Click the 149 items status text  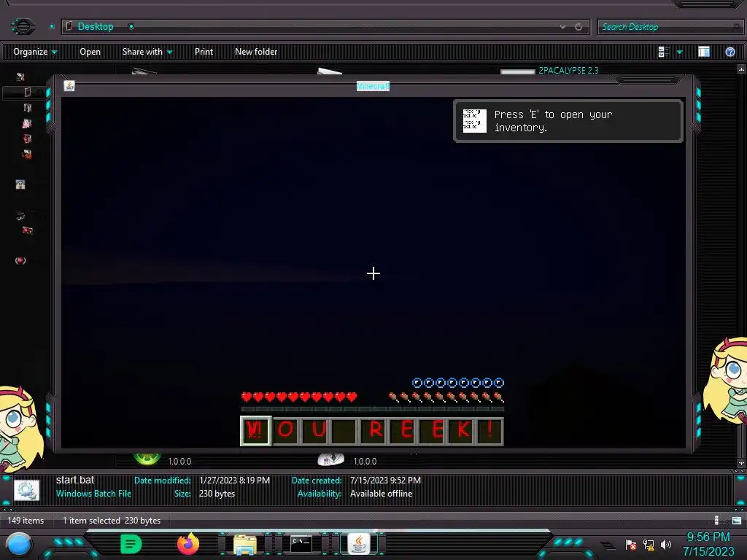(x=26, y=521)
